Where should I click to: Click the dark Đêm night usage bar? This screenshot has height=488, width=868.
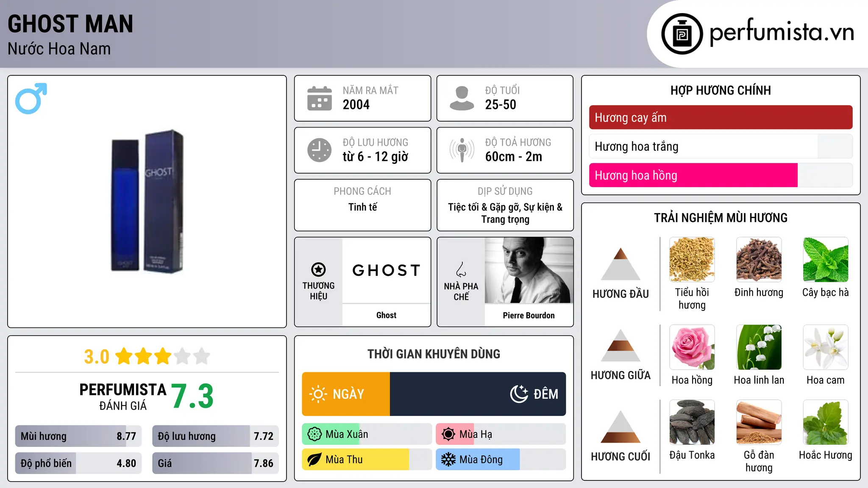(x=478, y=394)
